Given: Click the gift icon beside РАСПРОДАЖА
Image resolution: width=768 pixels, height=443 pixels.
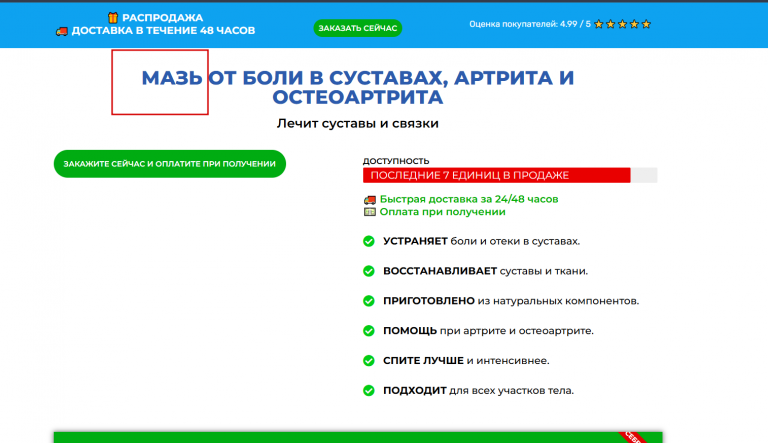Looking at the screenshot, I should (x=113, y=18).
